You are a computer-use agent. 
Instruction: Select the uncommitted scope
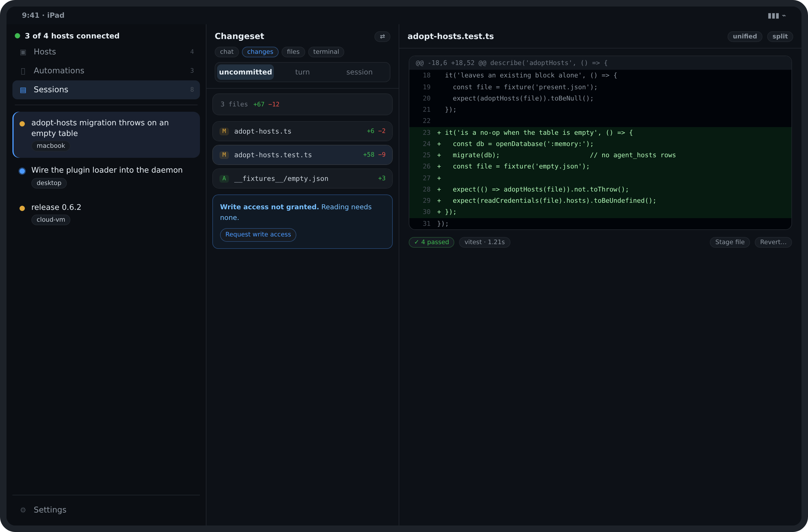coord(245,72)
